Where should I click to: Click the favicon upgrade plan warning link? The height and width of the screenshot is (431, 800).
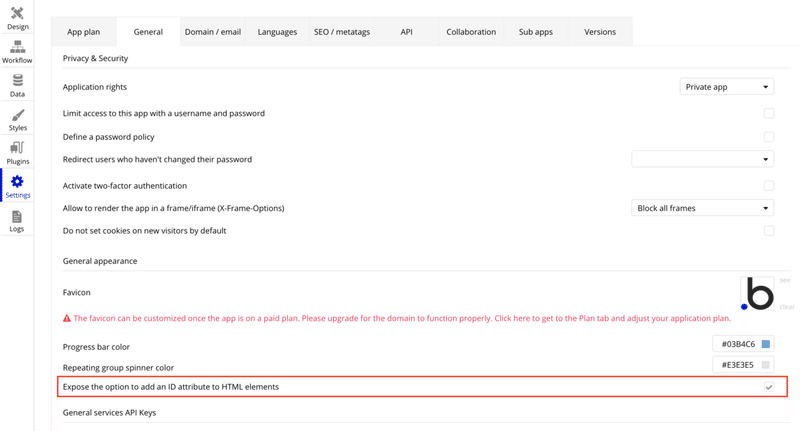(402, 318)
